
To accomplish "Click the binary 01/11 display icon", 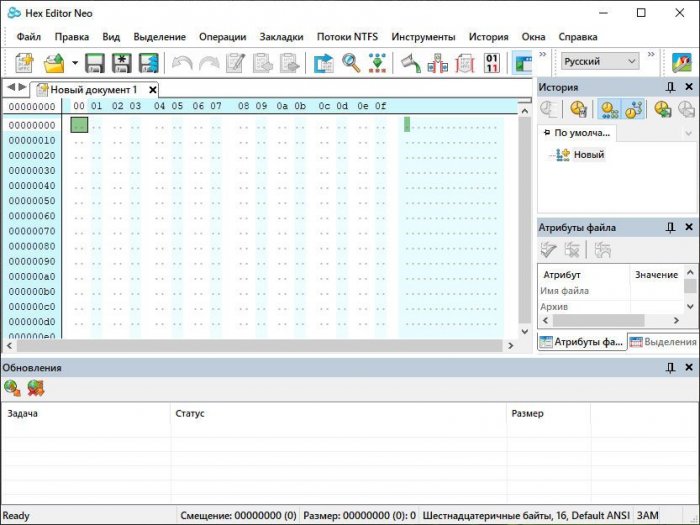I will (492, 63).
